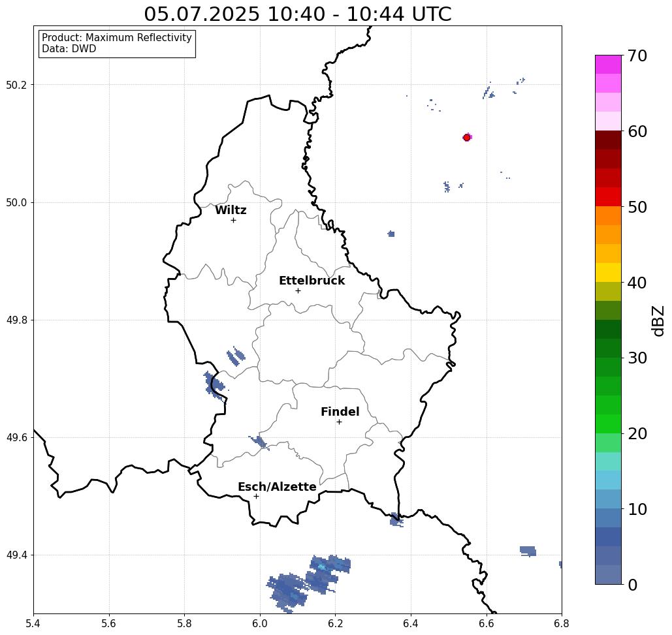Click the colorbar tick label 50

pos(637,208)
